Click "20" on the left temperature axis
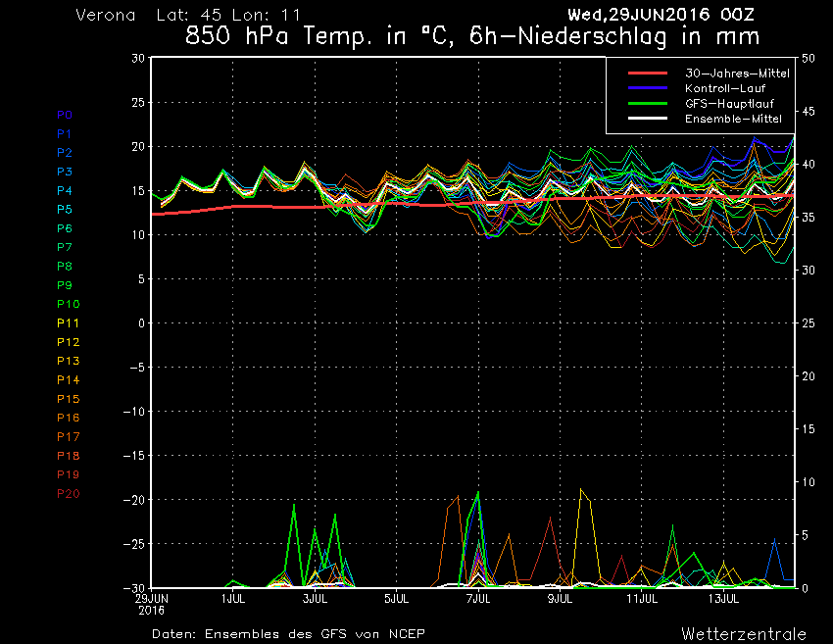Screen dimensions: 833x644 point(138,147)
